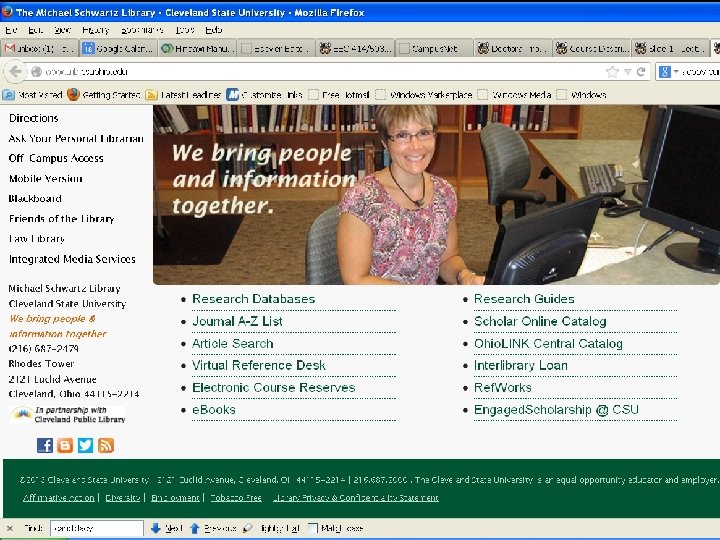This screenshot has height=540, width=720.
Task: Open Most Visited bookmarks folder
Action: [x=33, y=95]
